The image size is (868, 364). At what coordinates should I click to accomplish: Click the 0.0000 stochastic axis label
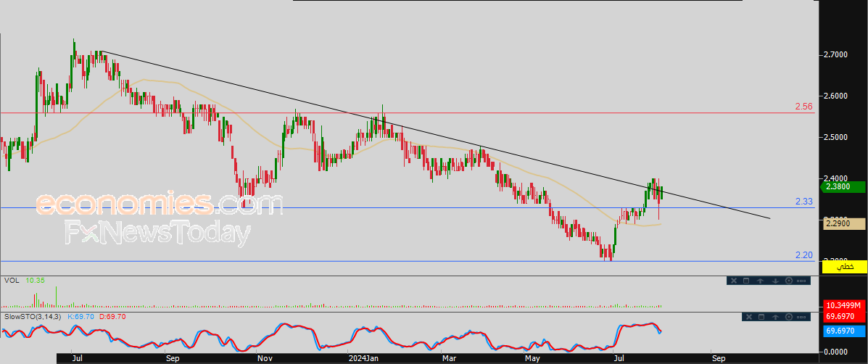pos(835,351)
